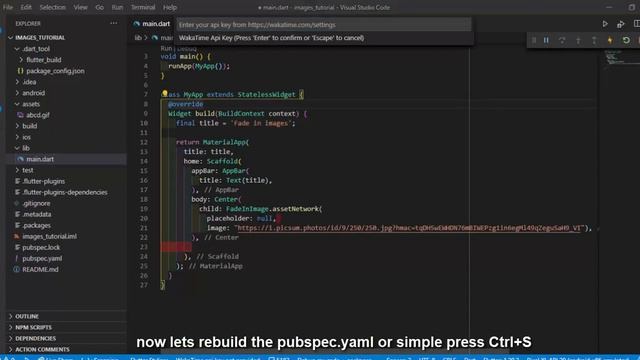Screen dimensions: 640x360
Task: Click Dart icon in the breadcrumb bar
Action: [x=155, y=38]
